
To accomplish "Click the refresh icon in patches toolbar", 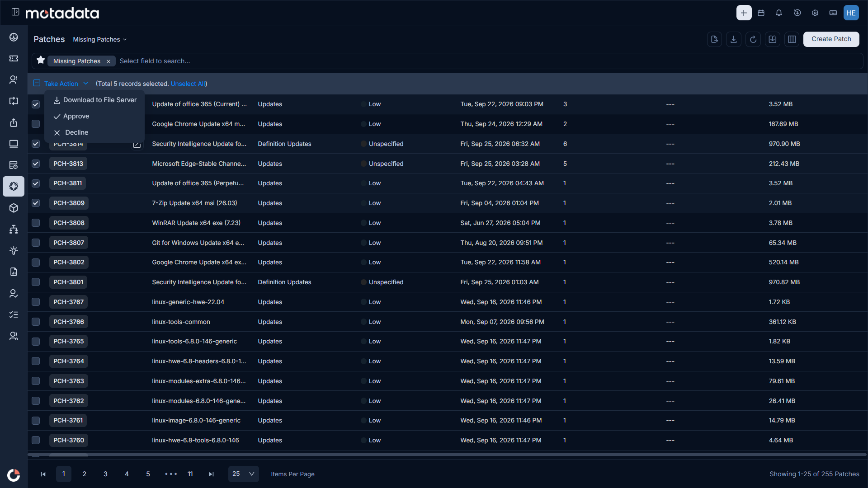I will [753, 39].
